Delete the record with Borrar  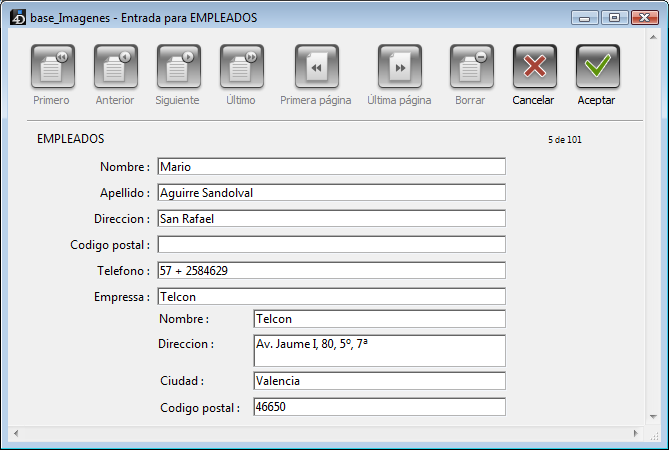(x=471, y=67)
